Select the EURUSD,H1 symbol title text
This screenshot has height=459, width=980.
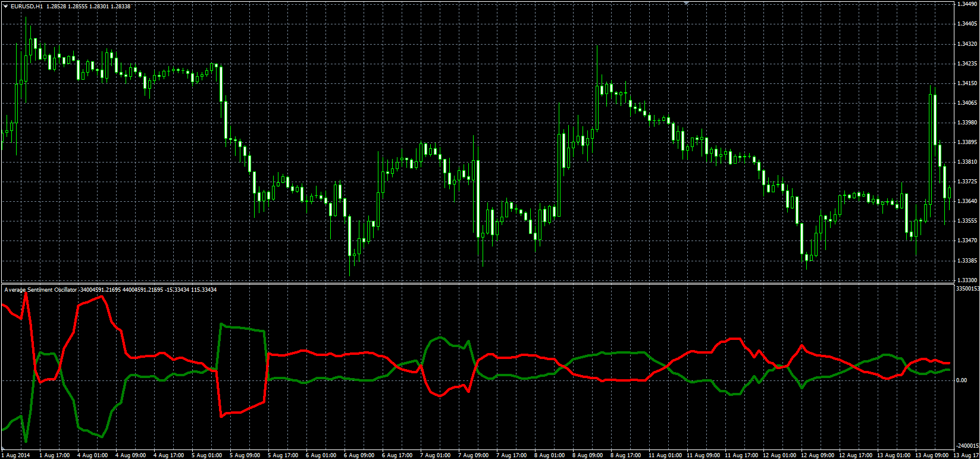pyautogui.click(x=27, y=6)
